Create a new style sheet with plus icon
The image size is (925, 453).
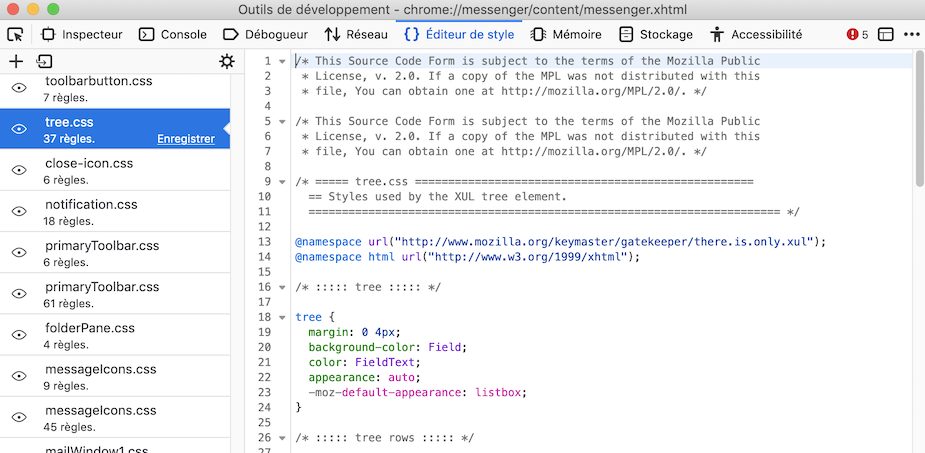click(15, 61)
